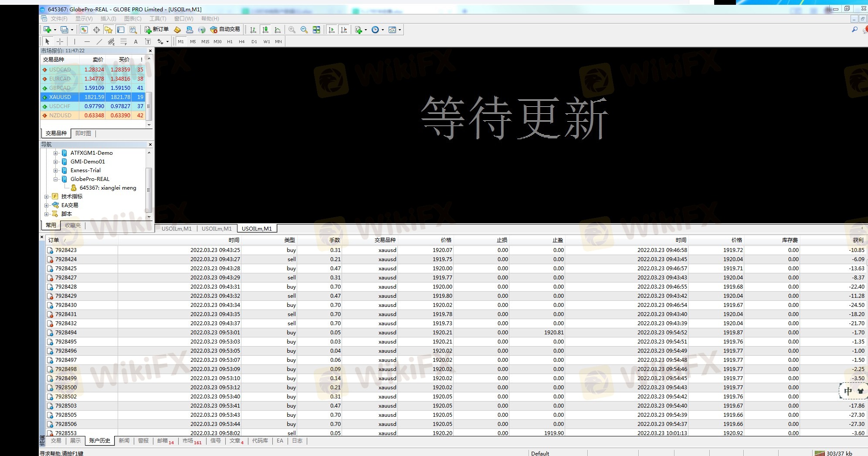Switch to the 收藏夹 favorites tab
The width and height of the screenshot is (868, 456).
(x=73, y=225)
